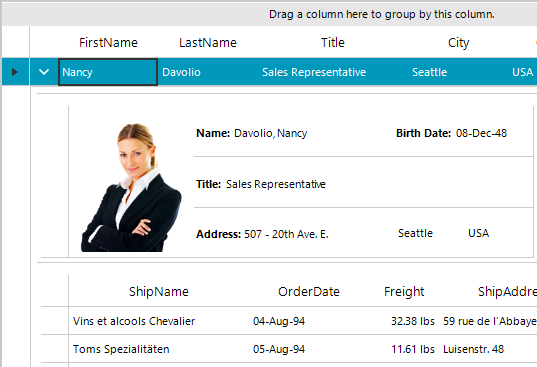Select the Nancy first name cell
537x367 pixels.
(108, 72)
